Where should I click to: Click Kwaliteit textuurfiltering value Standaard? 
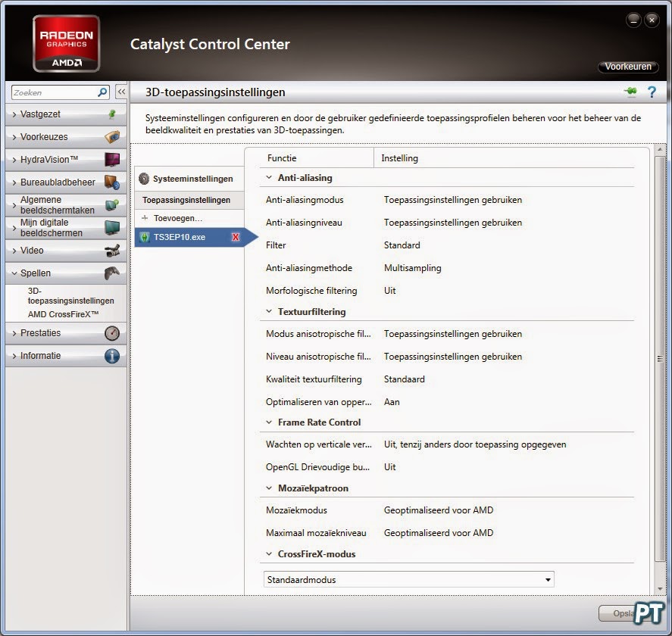tap(404, 379)
